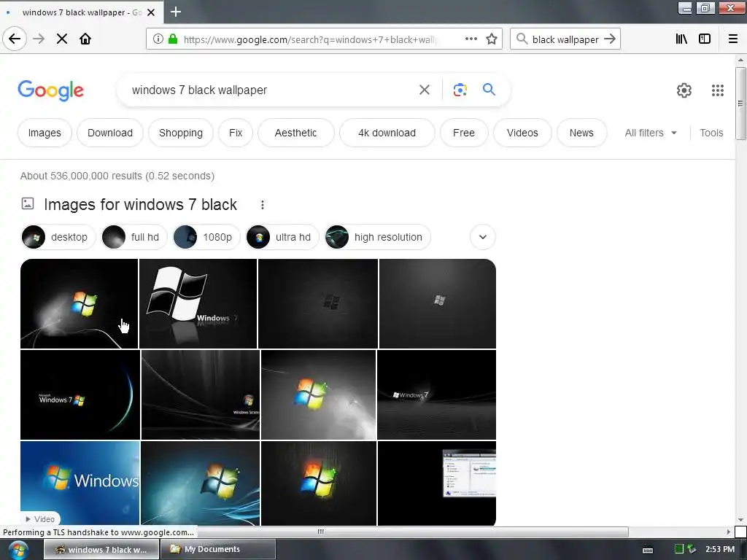Image resolution: width=747 pixels, height=560 pixels.
Task: Open blue Windows video thumbnail
Action: click(80, 483)
